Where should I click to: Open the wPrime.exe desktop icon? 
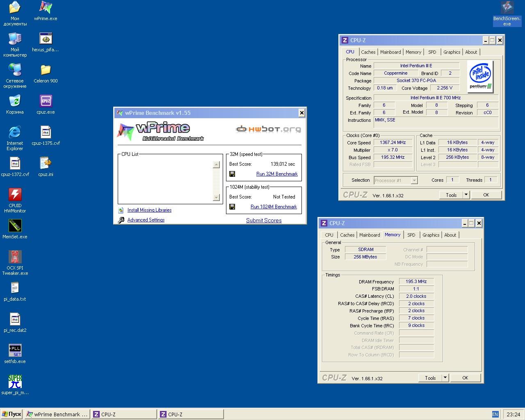46,11
